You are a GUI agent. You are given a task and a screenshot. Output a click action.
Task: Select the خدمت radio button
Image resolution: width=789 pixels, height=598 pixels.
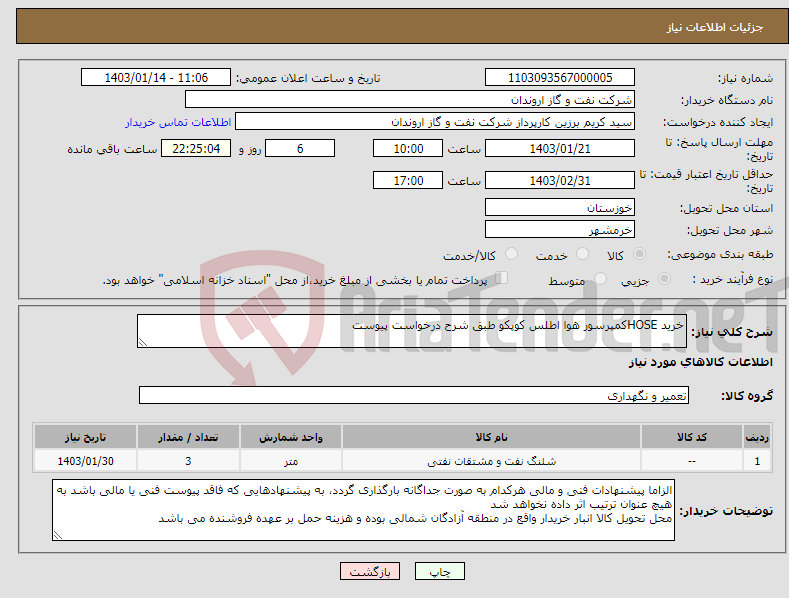click(x=582, y=254)
